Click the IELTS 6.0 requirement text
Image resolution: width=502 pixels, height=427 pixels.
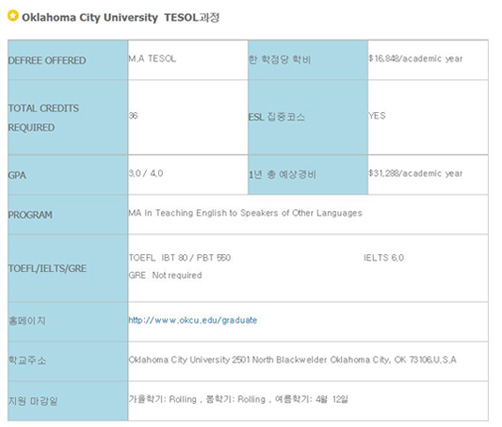(384, 258)
